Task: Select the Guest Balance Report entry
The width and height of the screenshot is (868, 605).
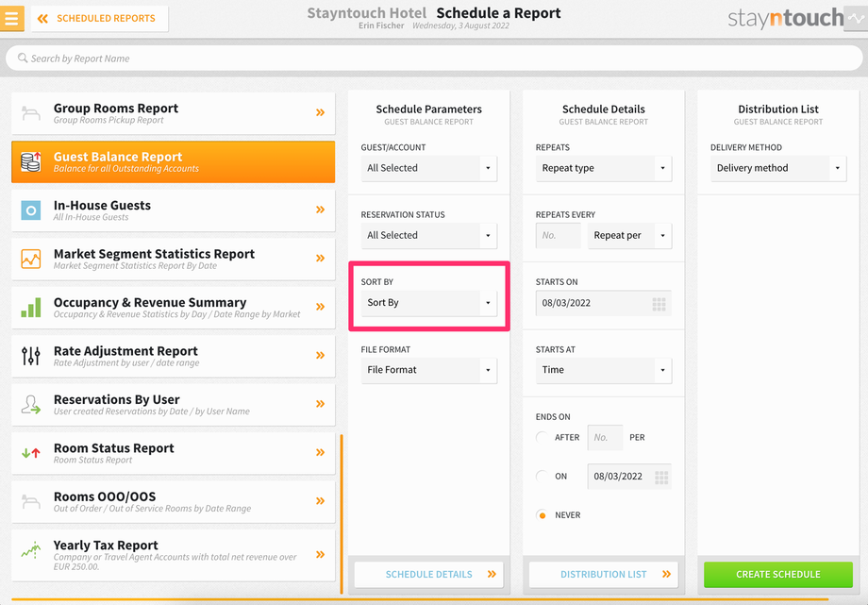Action: [x=174, y=161]
